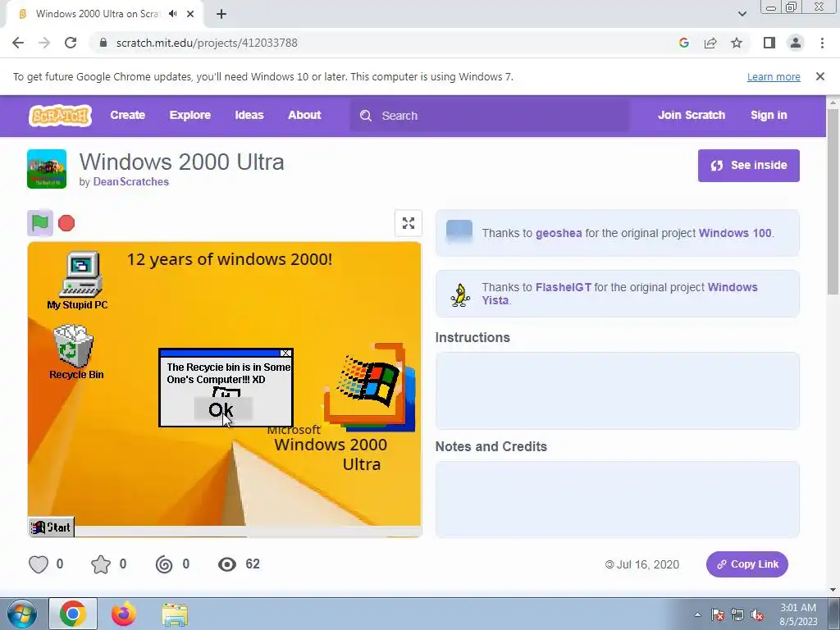Focus the Scratch search field

490,116
